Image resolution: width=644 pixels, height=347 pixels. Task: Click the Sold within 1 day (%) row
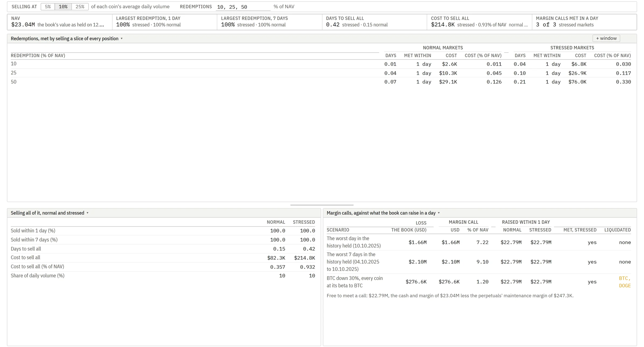163,231
